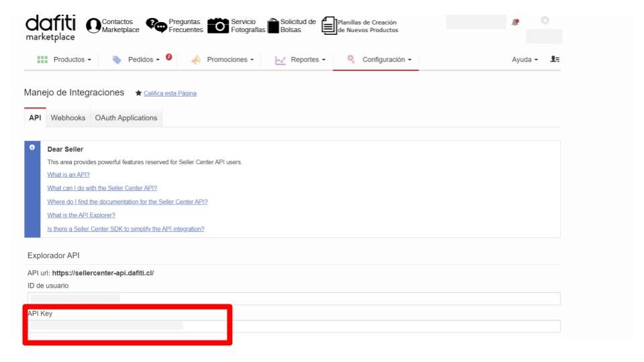This screenshot has width=644, height=362.
Task: Click the blue info icon in the notice
Action: pos(32,147)
